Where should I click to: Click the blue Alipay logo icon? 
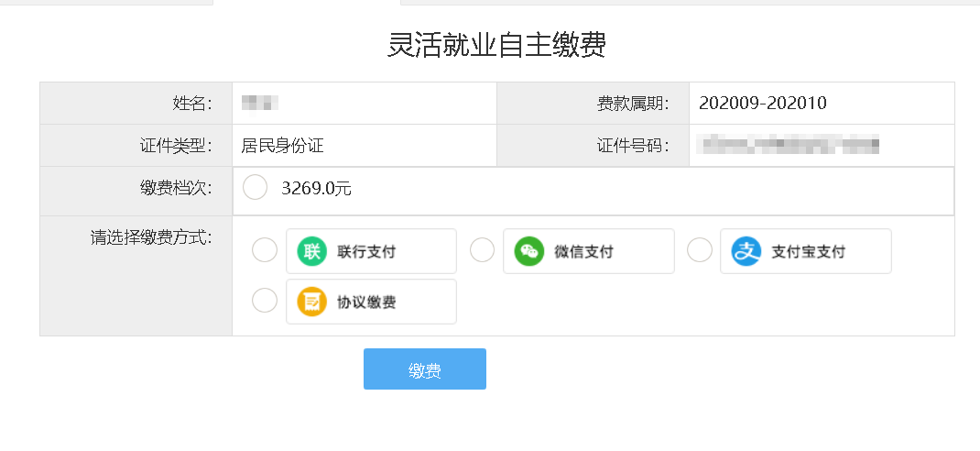click(746, 251)
